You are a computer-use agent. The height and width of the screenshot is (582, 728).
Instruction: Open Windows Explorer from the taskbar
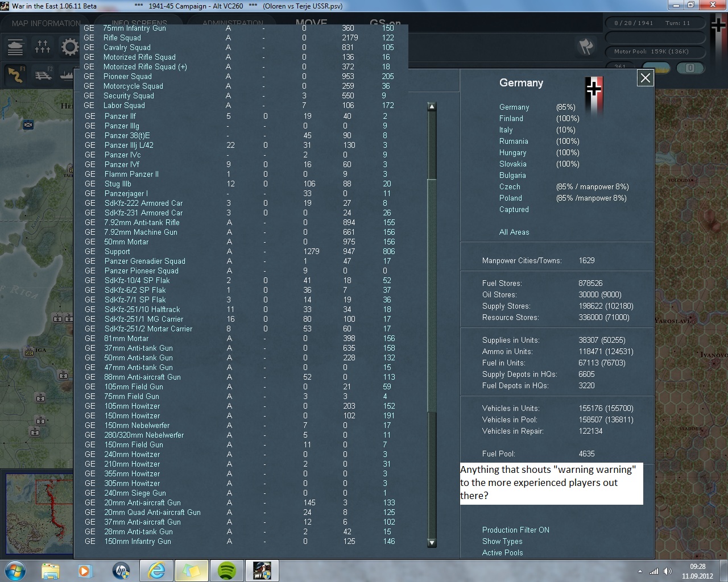coord(51,571)
